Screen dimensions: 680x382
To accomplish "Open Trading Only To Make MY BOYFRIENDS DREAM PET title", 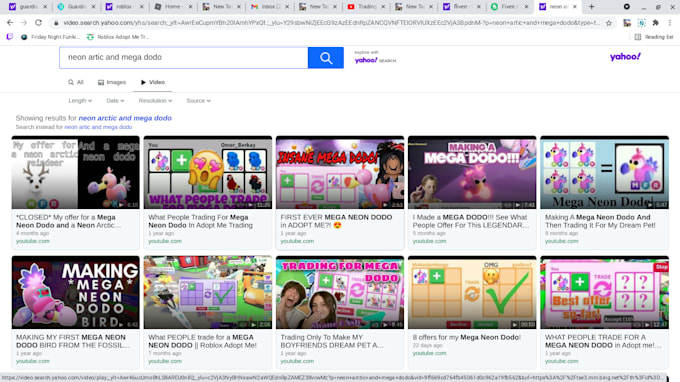I will (x=332, y=341).
